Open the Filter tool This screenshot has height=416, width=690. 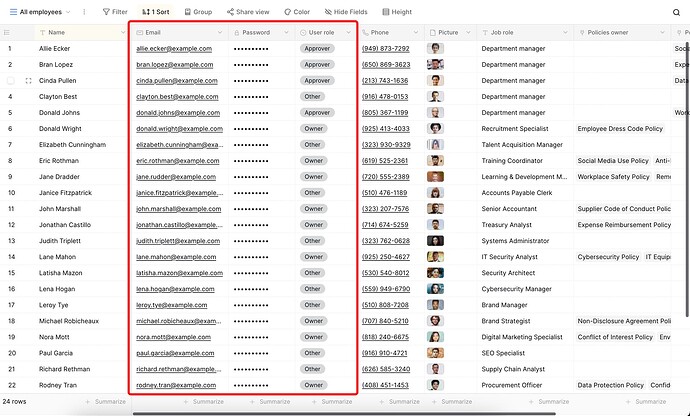coord(114,12)
